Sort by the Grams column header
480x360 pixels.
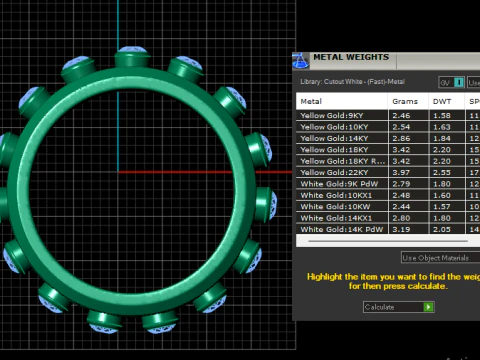(408, 101)
